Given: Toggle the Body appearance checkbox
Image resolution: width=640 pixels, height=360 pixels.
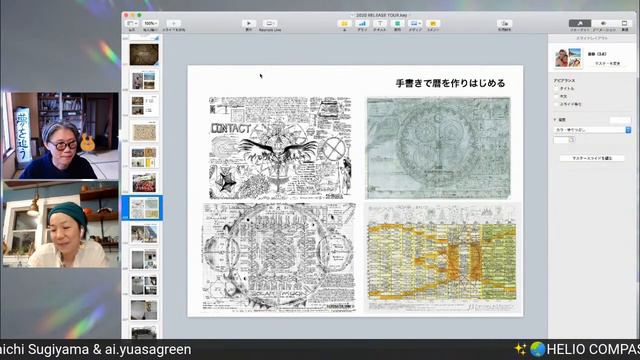Looking at the screenshot, I should pos(557,96).
